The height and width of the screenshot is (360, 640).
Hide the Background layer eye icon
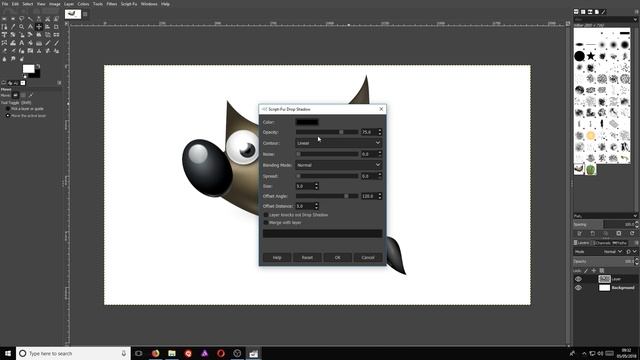pyautogui.click(x=578, y=288)
